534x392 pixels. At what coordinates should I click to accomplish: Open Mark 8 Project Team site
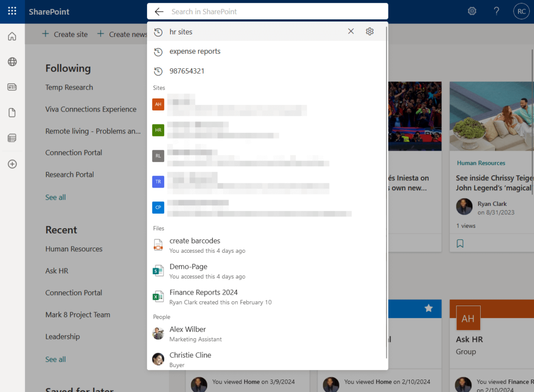[x=78, y=315]
